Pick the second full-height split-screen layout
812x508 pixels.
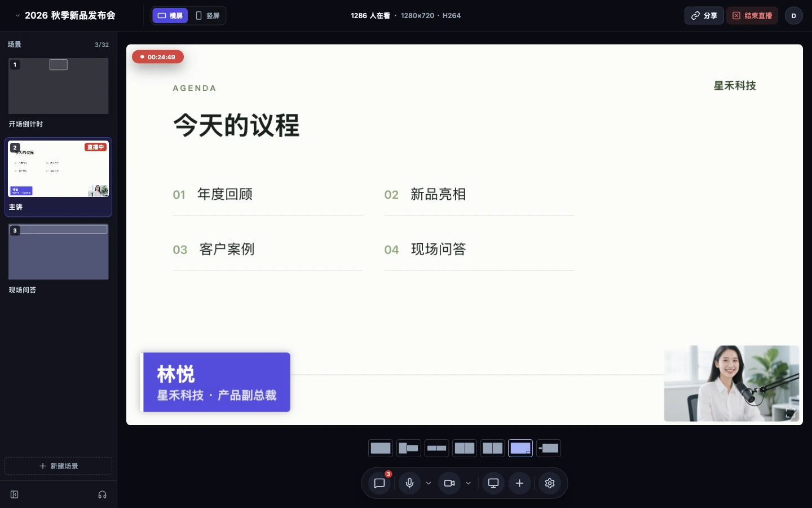(x=492, y=448)
